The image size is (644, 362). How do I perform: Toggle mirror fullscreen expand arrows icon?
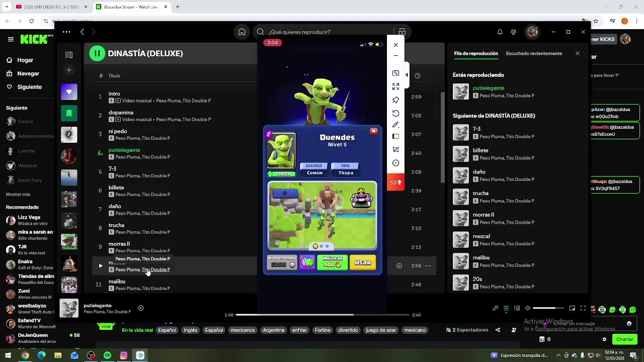(x=395, y=86)
